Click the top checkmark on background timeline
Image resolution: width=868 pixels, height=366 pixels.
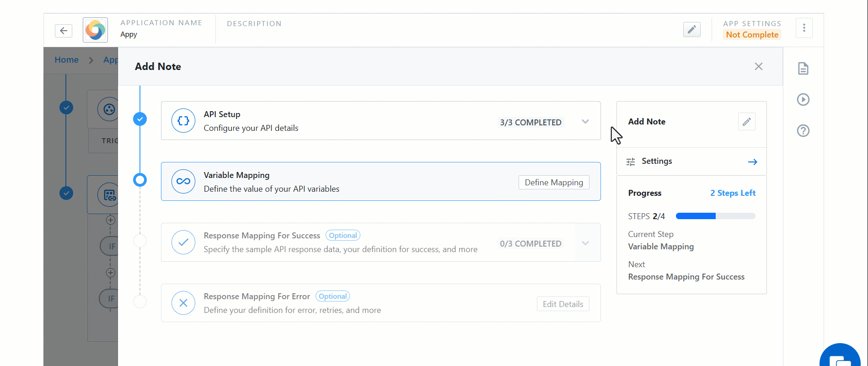tap(66, 108)
